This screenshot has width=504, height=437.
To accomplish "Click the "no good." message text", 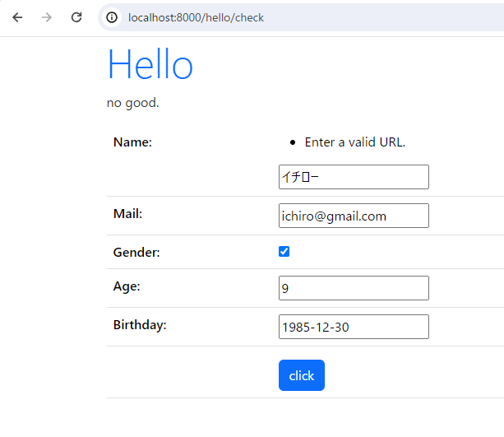I will 132,103.
